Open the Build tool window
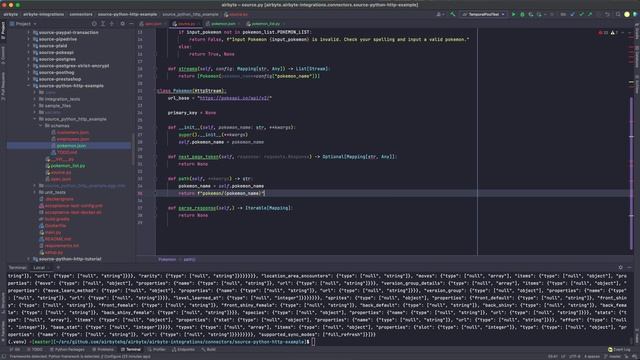The image size is (640, 360). pos(209,350)
